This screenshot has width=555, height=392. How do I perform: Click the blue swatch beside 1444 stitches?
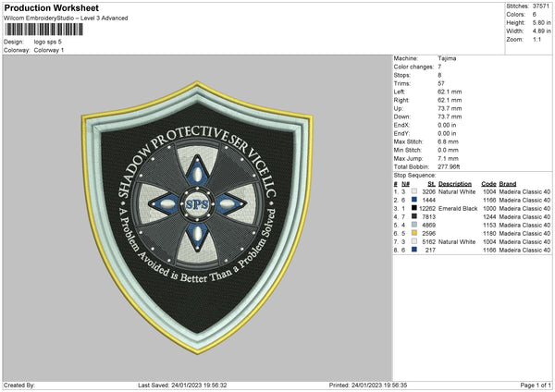click(414, 200)
